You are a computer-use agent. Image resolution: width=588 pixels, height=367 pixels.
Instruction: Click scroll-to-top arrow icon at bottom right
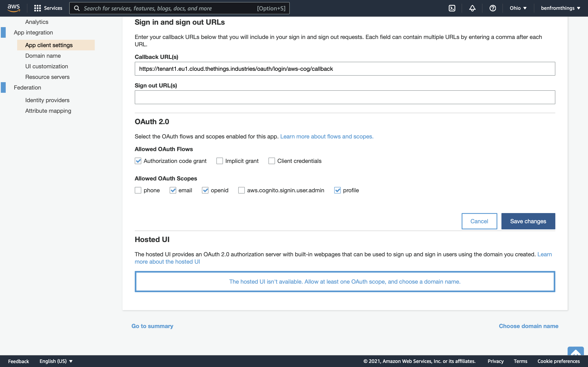point(575,351)
